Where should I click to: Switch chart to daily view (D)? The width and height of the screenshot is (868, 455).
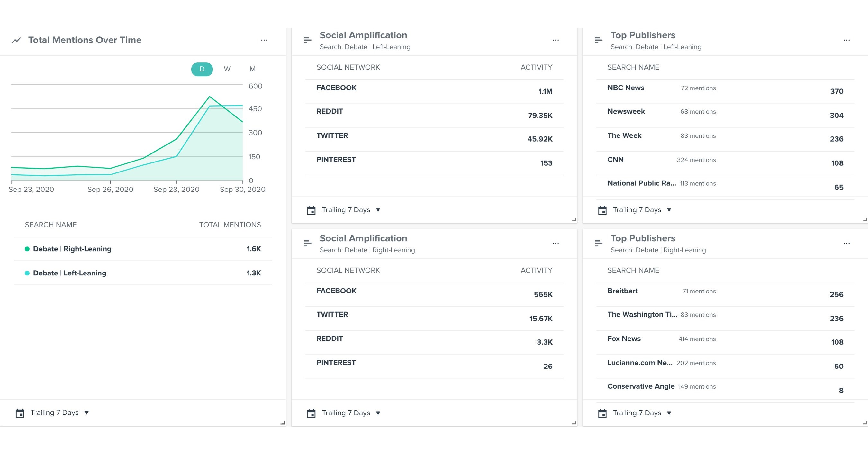coord(202,69)
